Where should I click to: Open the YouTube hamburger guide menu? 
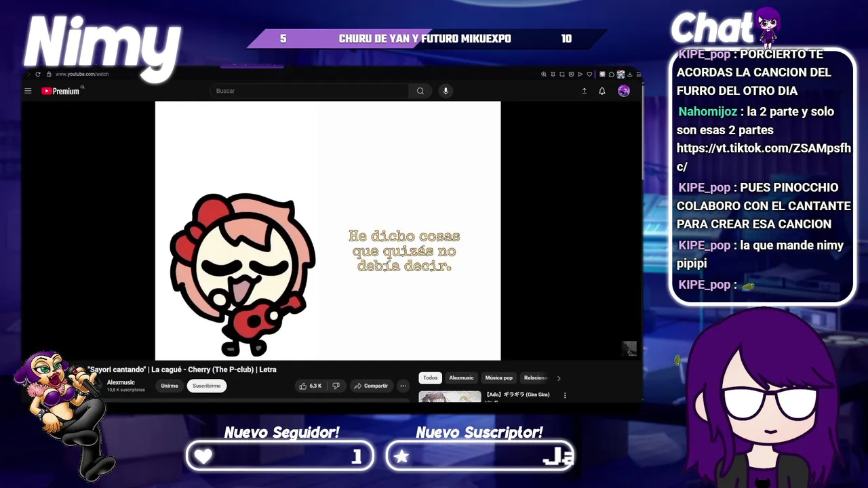28,91
